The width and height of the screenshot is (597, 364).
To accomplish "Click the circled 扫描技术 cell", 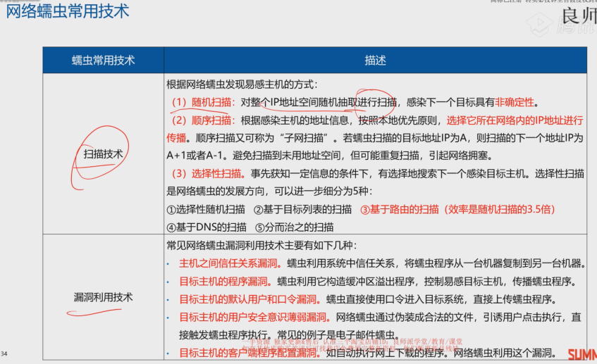I will point(103,153).
